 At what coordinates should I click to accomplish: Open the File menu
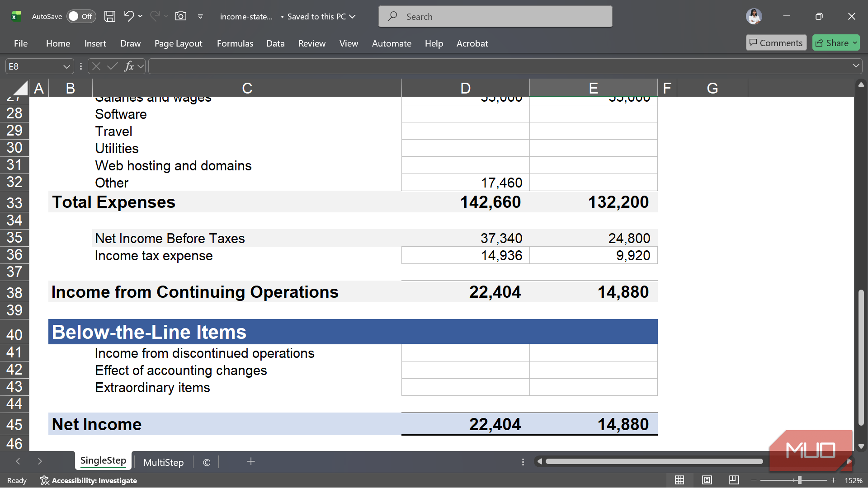coord(21,43)
